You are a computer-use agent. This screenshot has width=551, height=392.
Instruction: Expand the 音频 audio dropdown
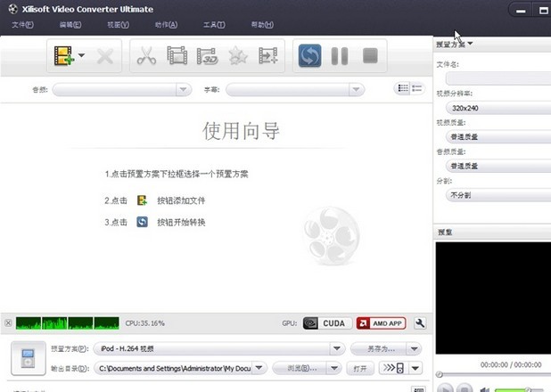183,90
